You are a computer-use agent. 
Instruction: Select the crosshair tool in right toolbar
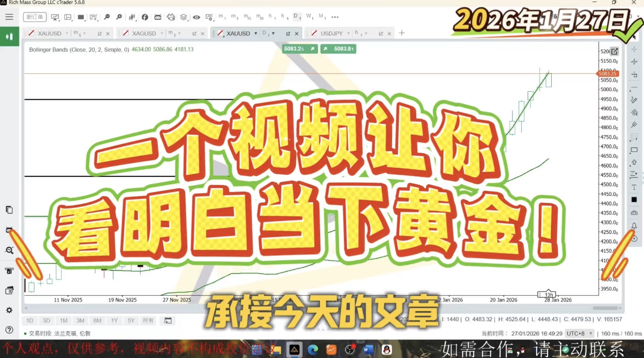(634, 49)
